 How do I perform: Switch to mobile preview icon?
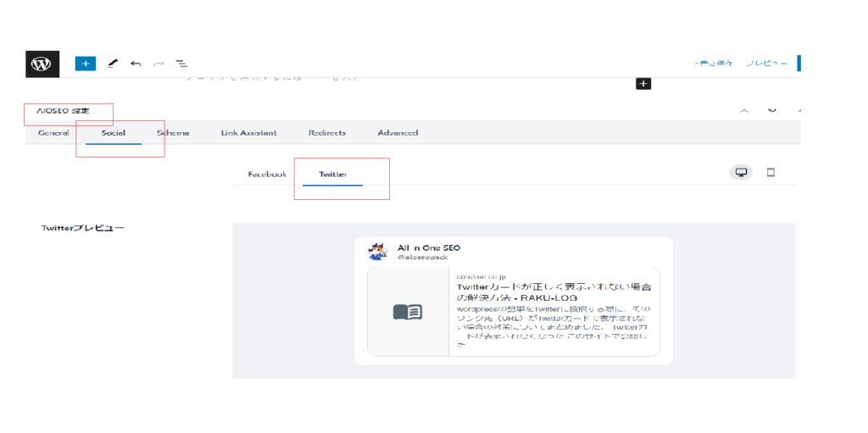(x=771, y=173)
